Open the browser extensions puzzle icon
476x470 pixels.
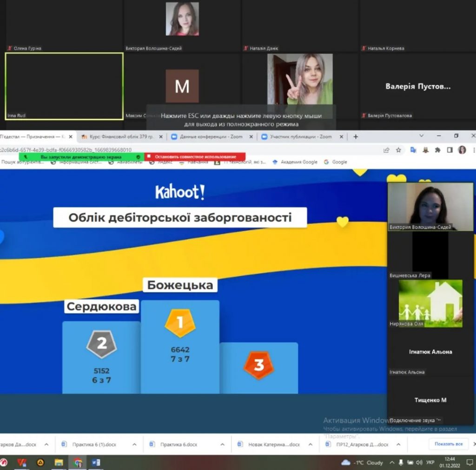[x=437, y=150]
